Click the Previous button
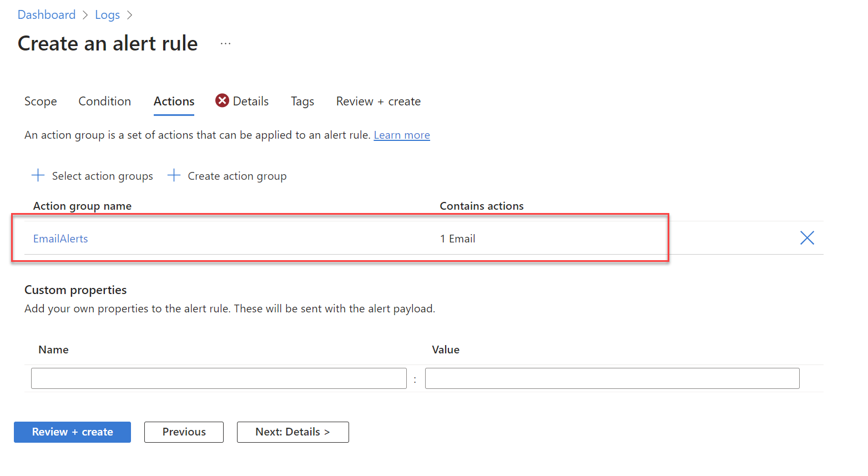Viewport: 868px width, 476px height. point(184,432)
